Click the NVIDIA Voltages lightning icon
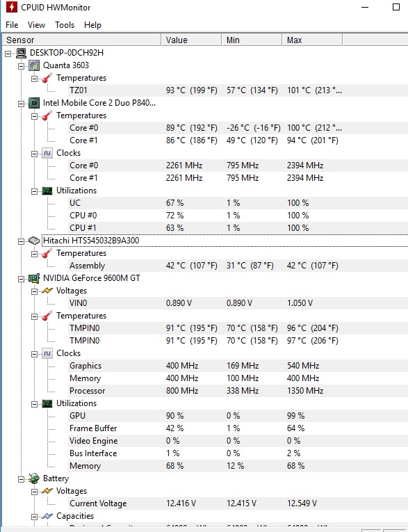 pyautogui.click(x=47, y=291)
